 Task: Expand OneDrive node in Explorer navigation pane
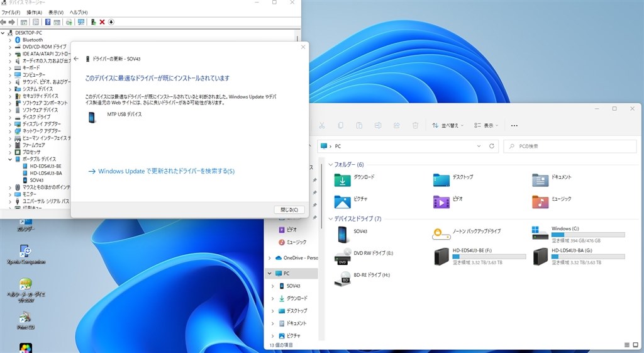(x=270, y=258)
